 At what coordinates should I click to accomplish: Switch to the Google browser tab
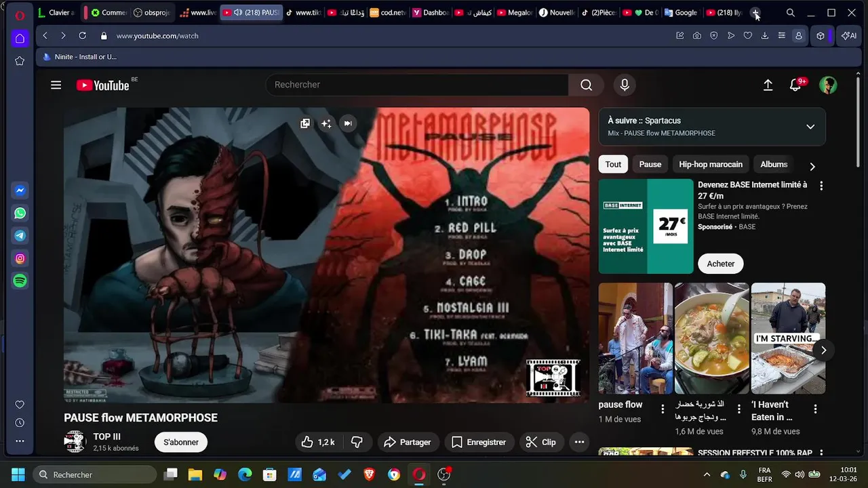[x=680, y=12]
